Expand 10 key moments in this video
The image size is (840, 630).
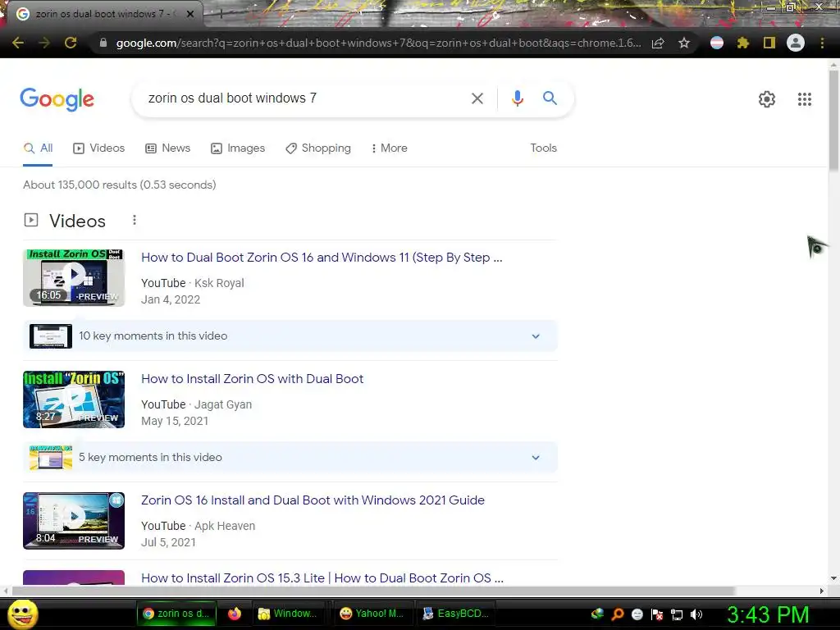click(290, 336)
